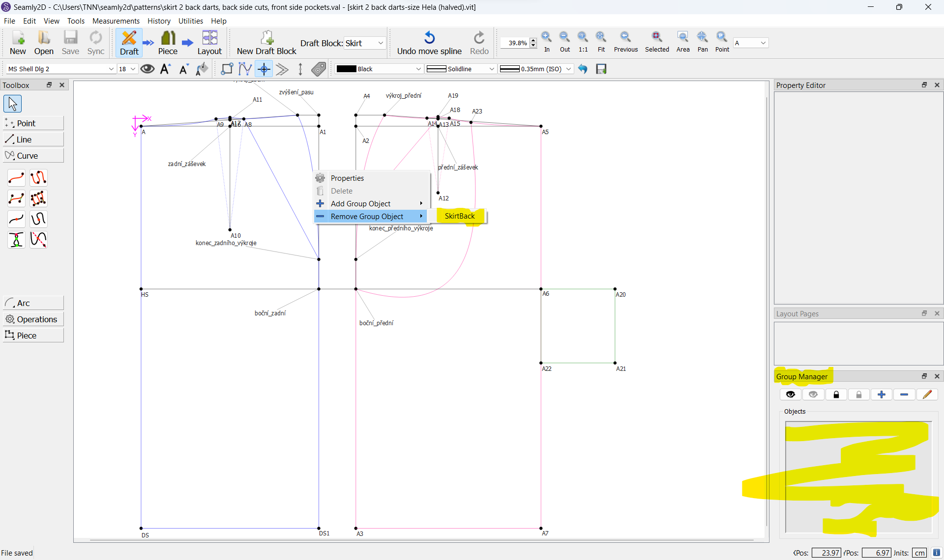Click the Zoom Fit icon
944x560 pixels.
click(x=601, y=37)
